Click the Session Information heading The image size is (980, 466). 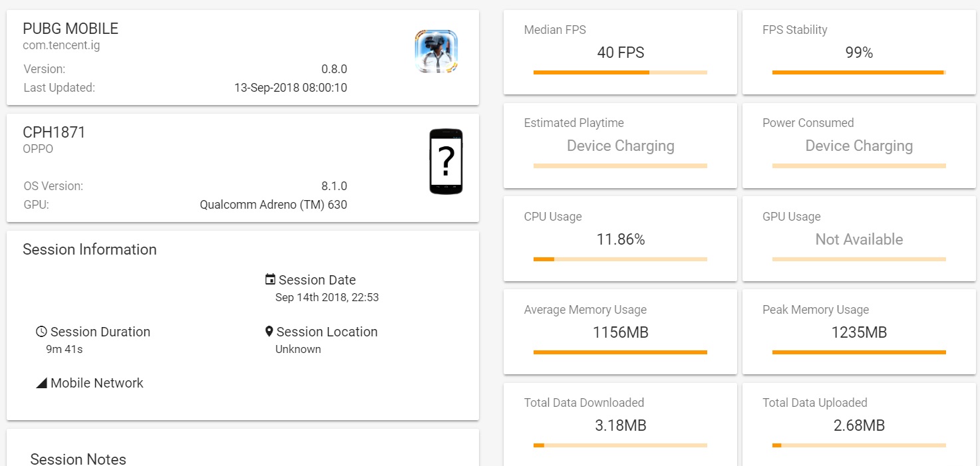[x=90, y=249]
